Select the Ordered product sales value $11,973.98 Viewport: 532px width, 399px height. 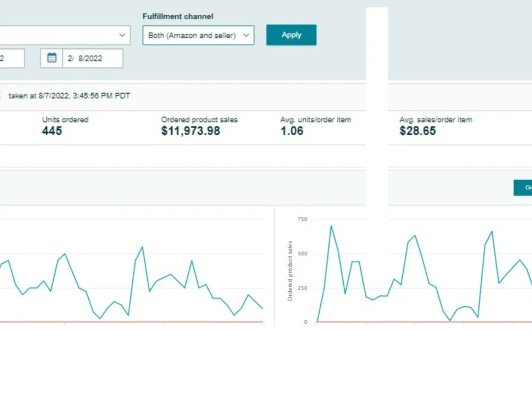tap(190, 131)
